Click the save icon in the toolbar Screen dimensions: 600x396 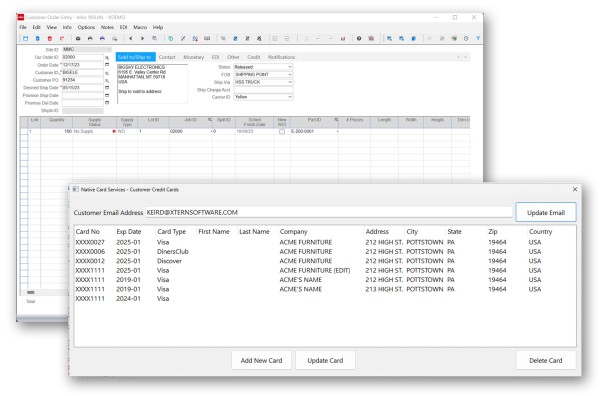point(25,39)
